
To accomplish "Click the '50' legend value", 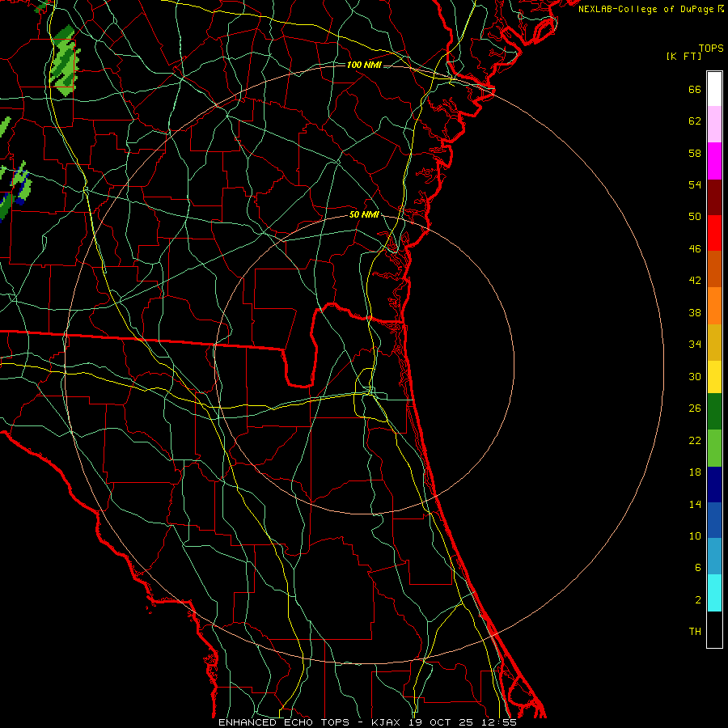I will [x=695, y=217].
